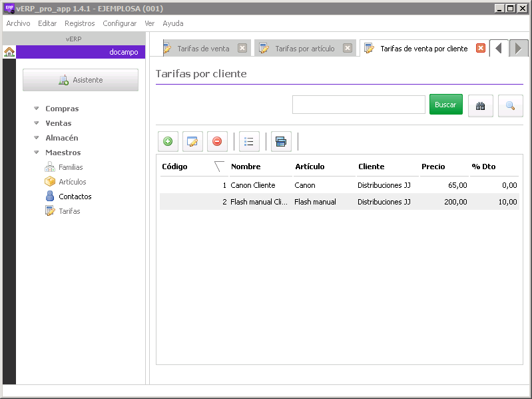Click Distribuciones JJ in Canon row
Image resolution: width=532 pixels, height=399 pixels.
(x=384, y=185)
